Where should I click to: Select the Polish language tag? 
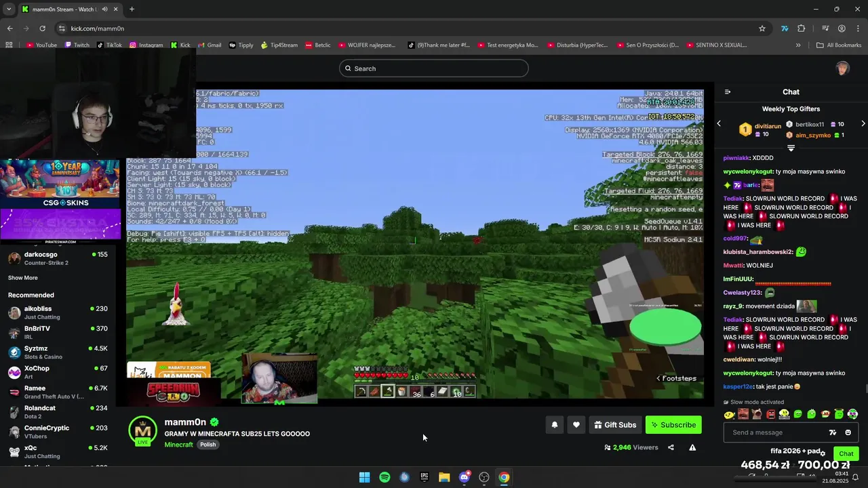coord(208,445)
